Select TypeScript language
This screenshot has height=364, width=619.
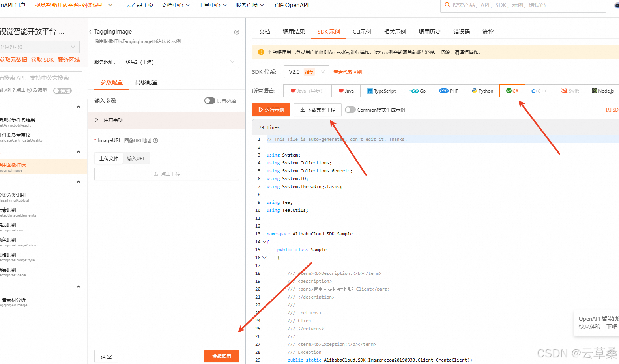point(381,91)
